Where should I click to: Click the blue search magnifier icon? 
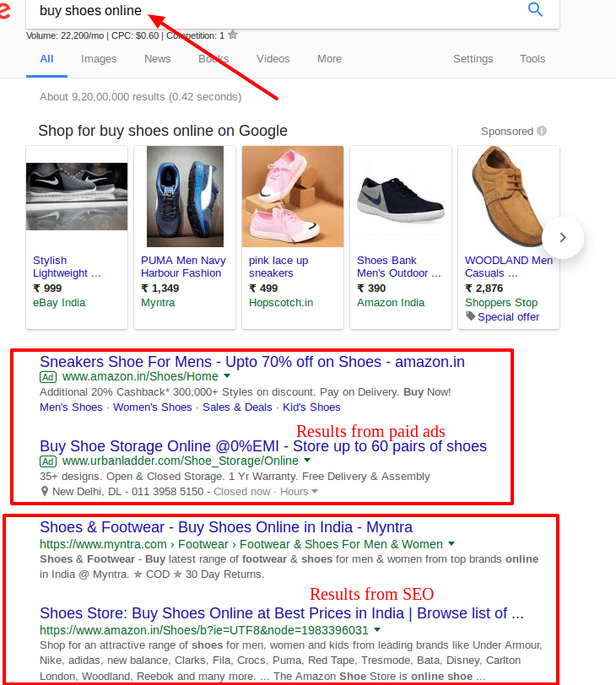(x=535, y=9)
